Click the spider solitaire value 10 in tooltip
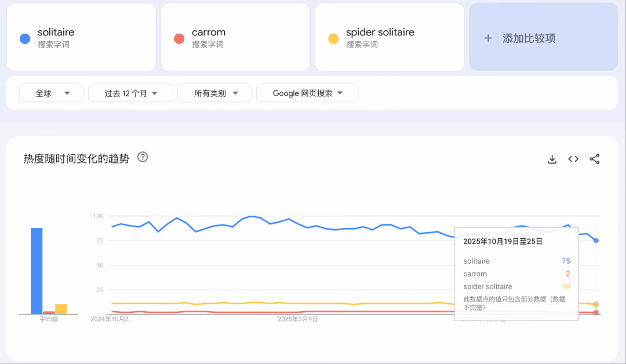626x364 pixels. [x=566, y=286]
